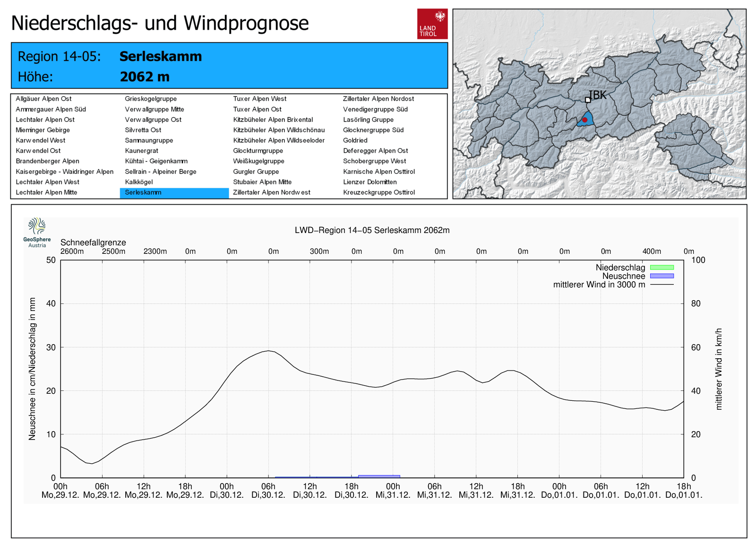
Task: Select Gurgler Gruppe
Action: coord(256,172)
